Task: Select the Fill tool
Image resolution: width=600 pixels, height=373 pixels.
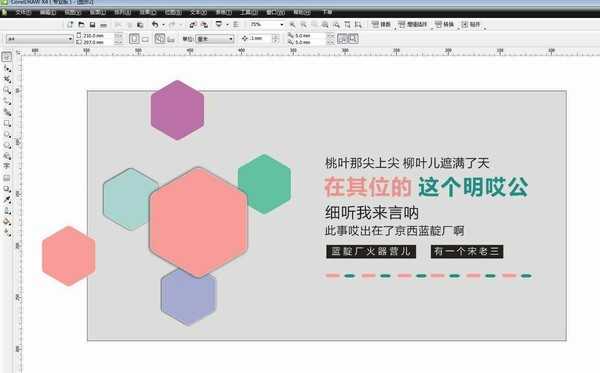Action: tap(7, 222)
